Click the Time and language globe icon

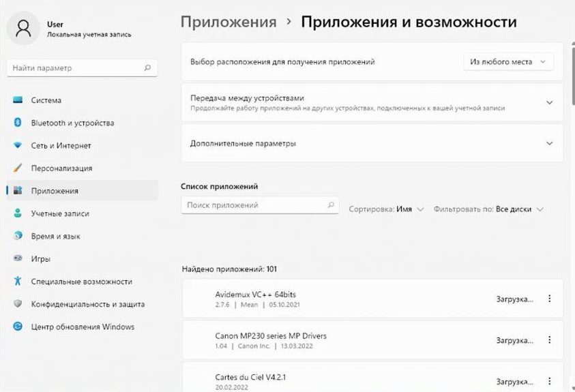click(x=18, y=236)
